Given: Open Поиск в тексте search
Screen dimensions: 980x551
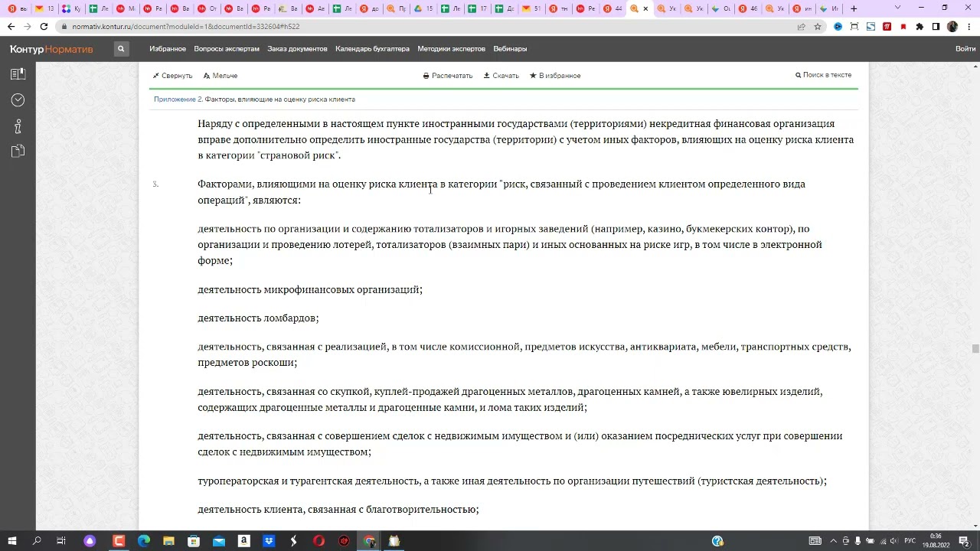Looking at the screenshot, I should click(823, 75).
